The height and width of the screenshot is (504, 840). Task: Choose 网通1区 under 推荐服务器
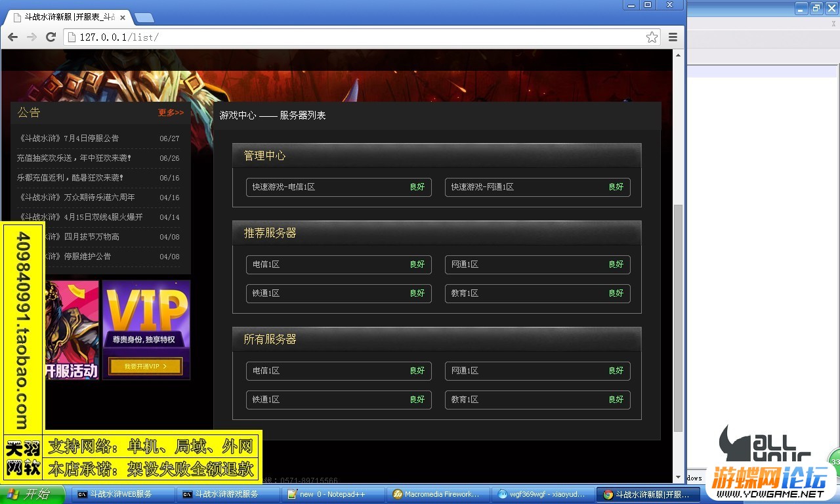pos(537,264)
